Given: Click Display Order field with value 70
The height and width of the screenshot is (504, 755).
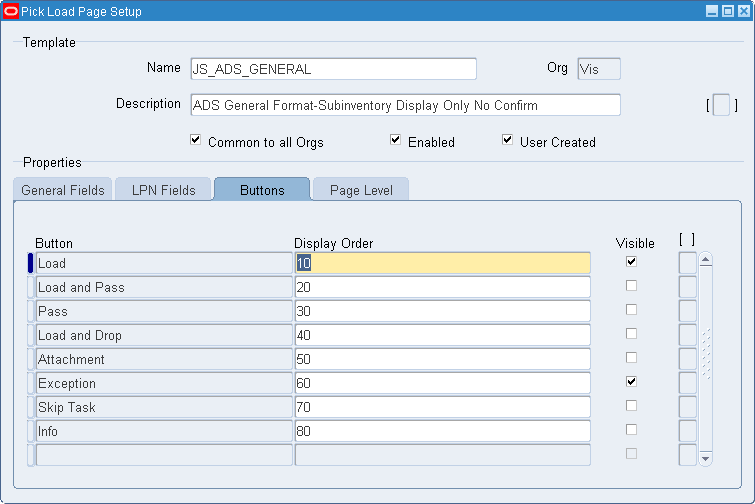Looking at the screenshot, I should (443, 407).
